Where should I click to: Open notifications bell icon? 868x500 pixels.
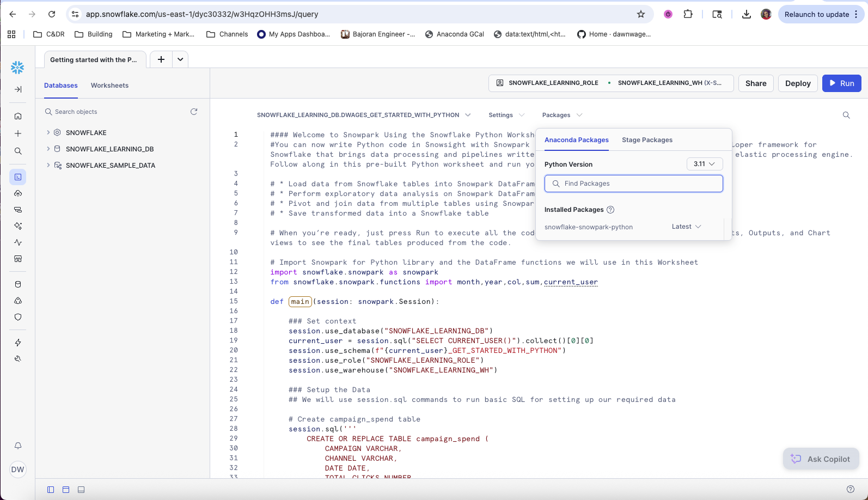tap(18, 446)
